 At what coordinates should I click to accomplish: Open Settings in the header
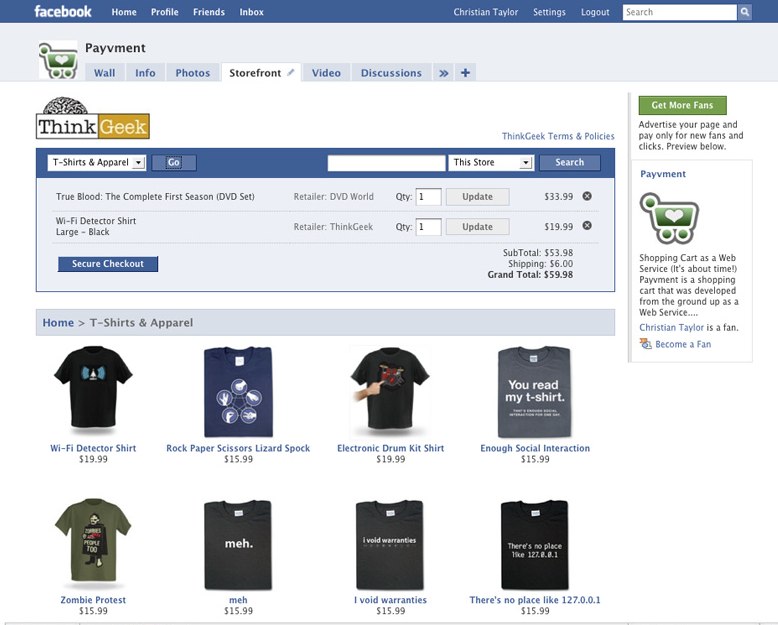(549, 12)
